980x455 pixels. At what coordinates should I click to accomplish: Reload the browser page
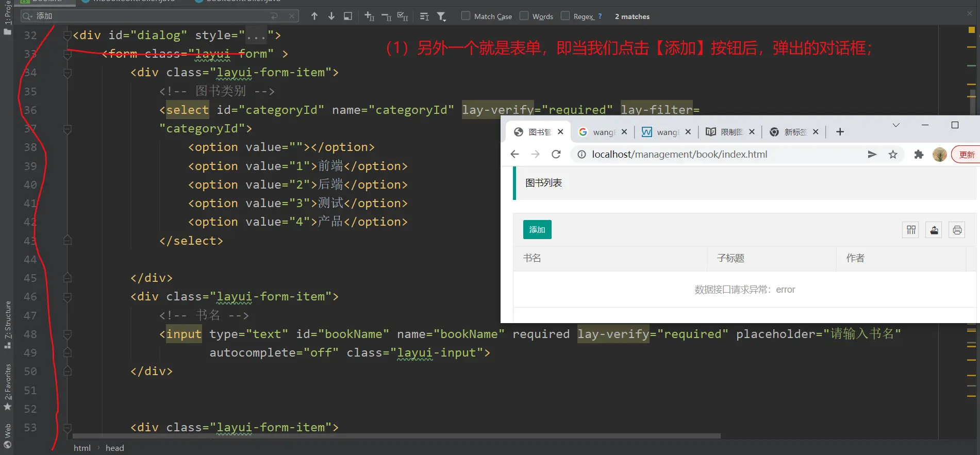click(556, 154)
